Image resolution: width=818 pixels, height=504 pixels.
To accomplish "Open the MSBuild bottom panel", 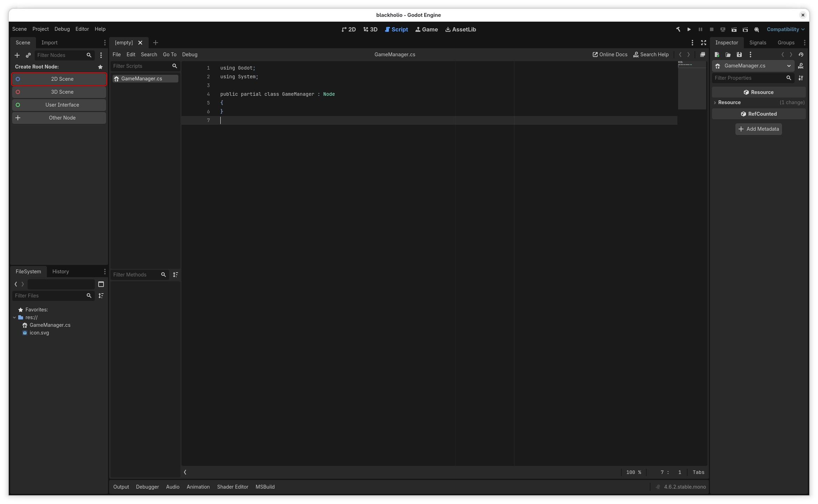I will 265,487.
